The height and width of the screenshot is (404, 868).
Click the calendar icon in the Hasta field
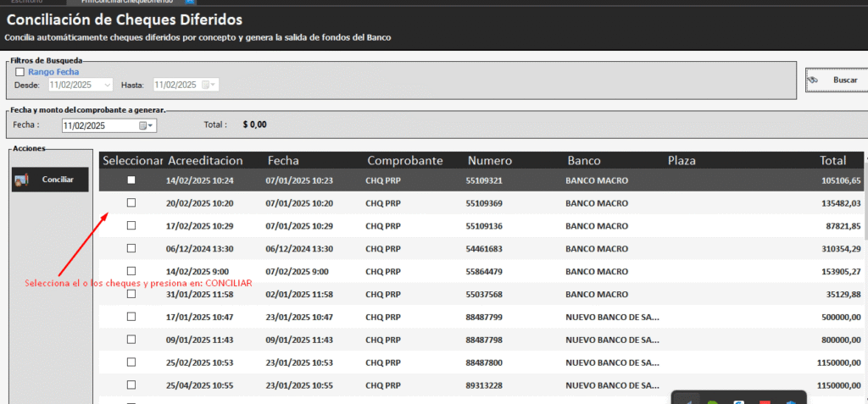pos(203,85)
